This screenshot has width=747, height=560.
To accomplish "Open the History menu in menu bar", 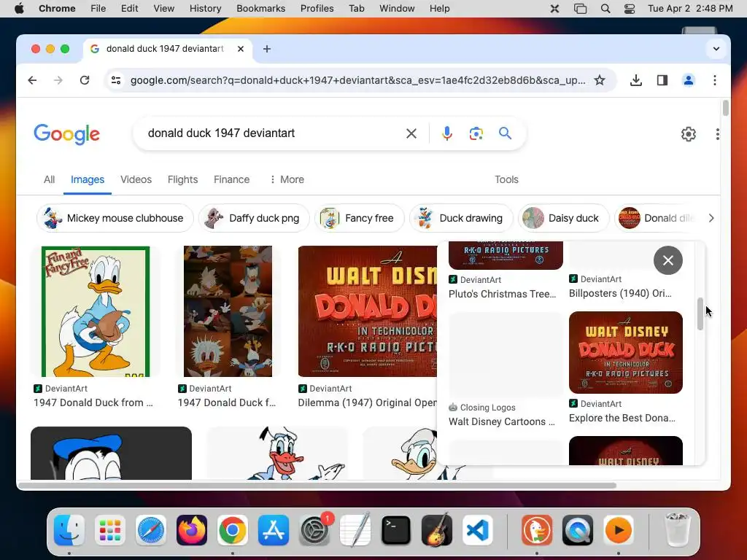I will (x=205, y=9).
